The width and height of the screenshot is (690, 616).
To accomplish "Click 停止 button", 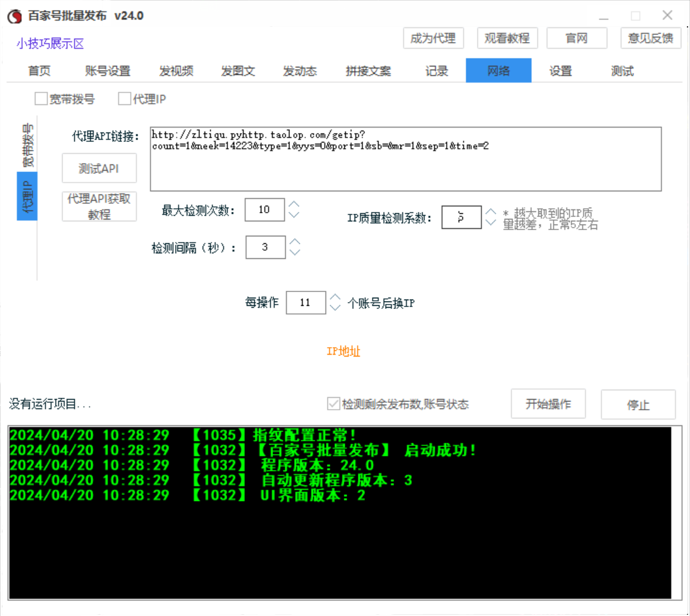I will click(x=638, y=405).
